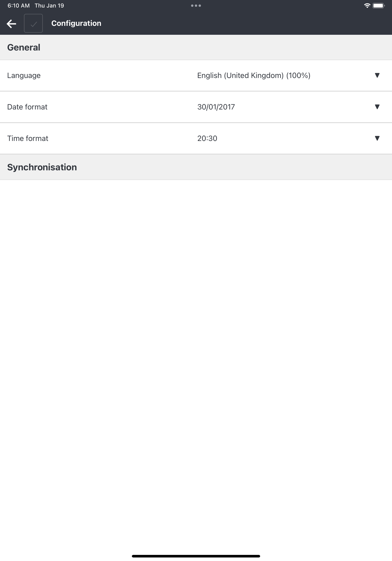
Task: Open the Language dropdown
Action: (x=377, y=75)
